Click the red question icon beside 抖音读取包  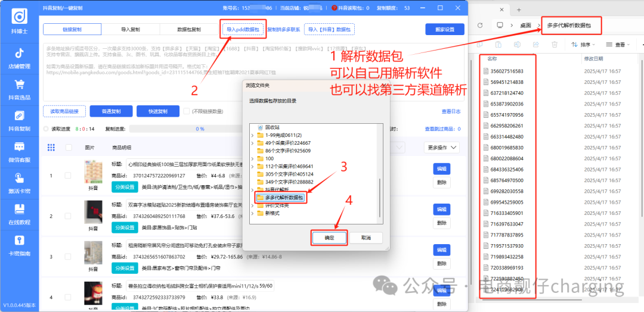[334, 8]
